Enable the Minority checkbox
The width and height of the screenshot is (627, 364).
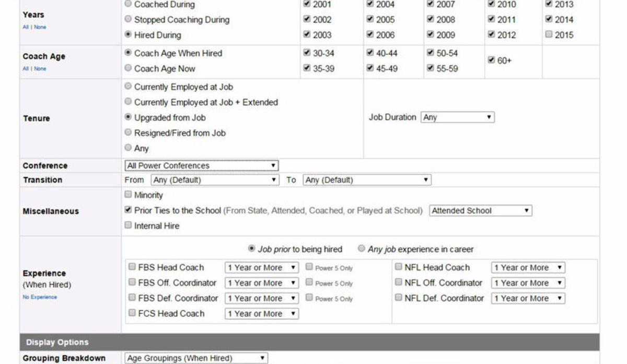(128, 195)
